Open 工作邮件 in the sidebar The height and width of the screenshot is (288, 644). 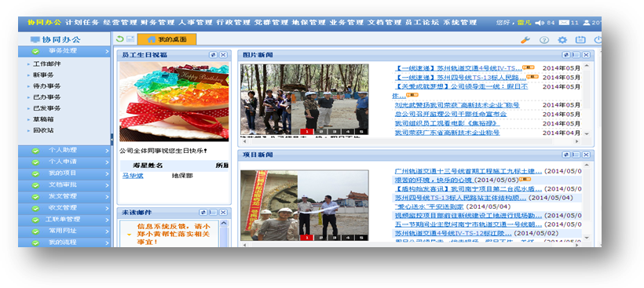click(47, 64)
